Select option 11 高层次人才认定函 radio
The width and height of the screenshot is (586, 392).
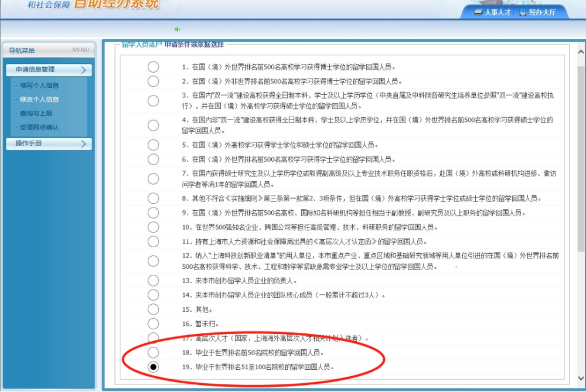(153, 241)
